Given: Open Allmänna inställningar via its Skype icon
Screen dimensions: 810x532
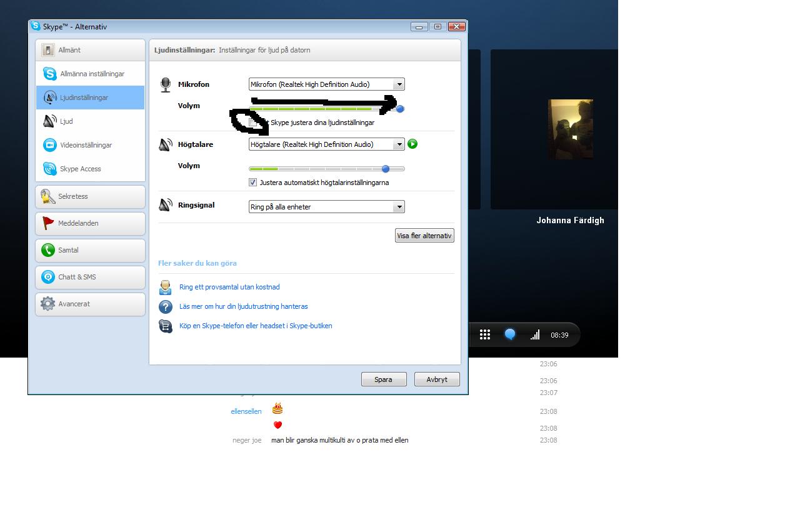Looking at the screenshot, I should (x=50, y=74).
